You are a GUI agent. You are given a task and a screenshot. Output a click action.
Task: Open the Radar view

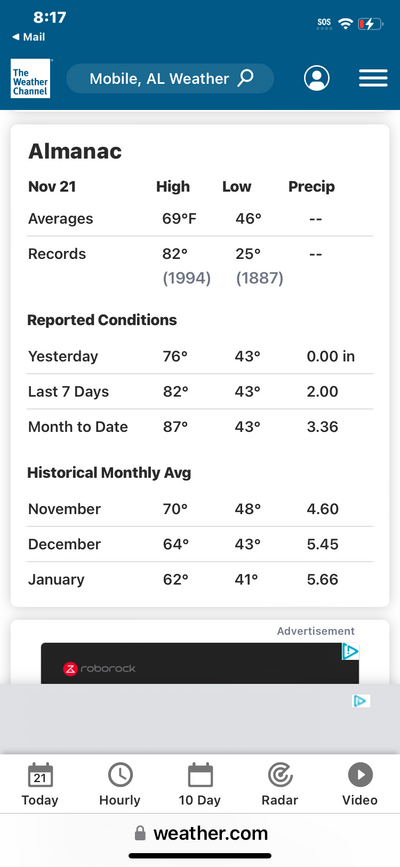point(280,784)
